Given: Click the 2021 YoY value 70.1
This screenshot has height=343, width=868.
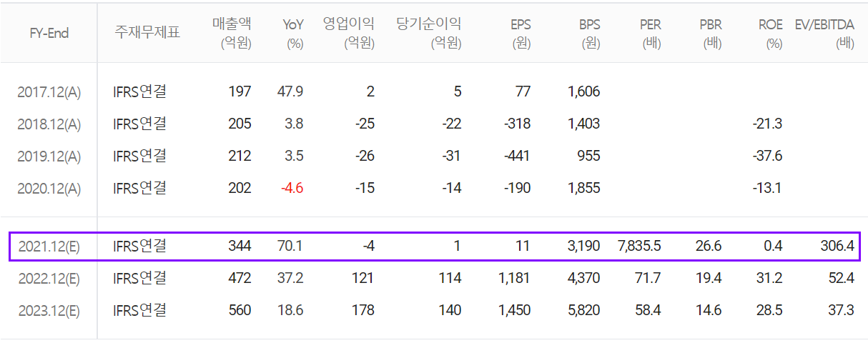Looking at the screenshot, I should point(290,246).
